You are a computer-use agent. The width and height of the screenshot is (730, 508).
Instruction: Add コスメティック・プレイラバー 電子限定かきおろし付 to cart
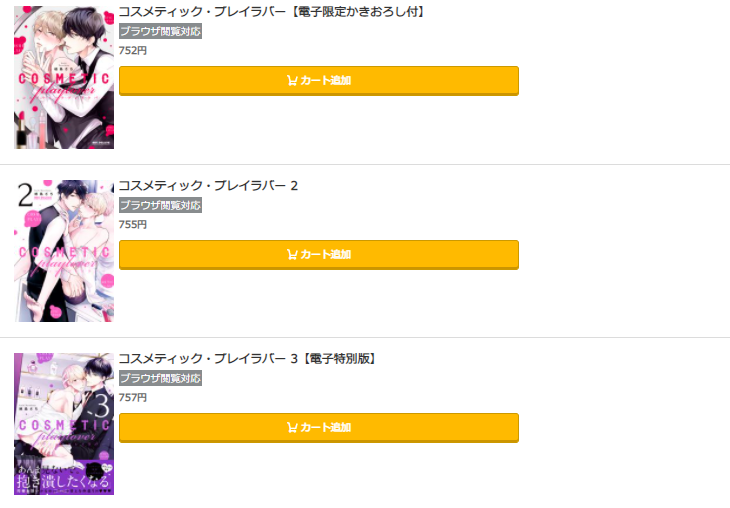319,81
